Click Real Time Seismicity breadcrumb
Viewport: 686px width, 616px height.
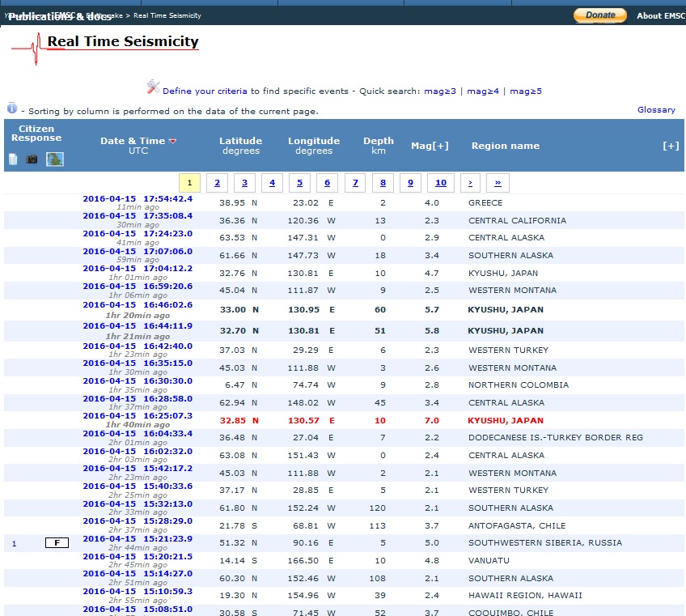pos(167,15)
